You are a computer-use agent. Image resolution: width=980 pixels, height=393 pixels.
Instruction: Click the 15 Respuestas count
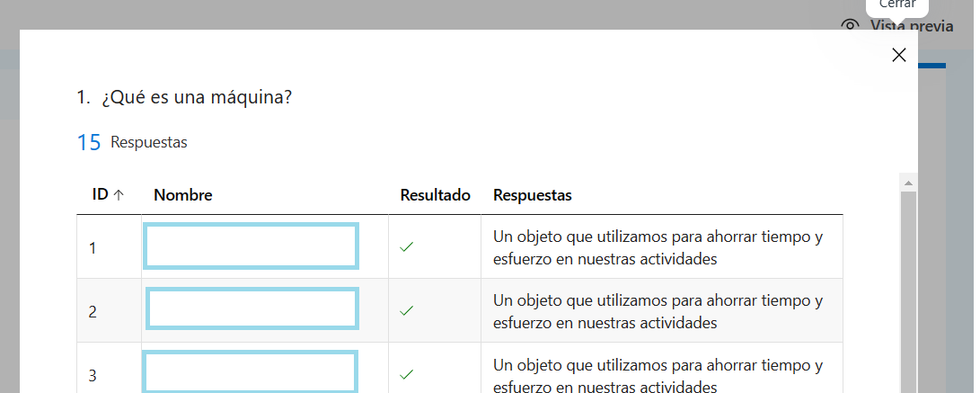point(132,143)
